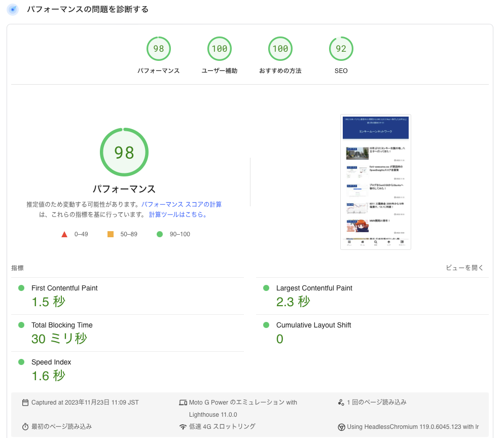Viewport: 504px width, 438px height.
Task: Click the stopwatch icon beside 最初のページ読み込み
Action: coord(25,427)
